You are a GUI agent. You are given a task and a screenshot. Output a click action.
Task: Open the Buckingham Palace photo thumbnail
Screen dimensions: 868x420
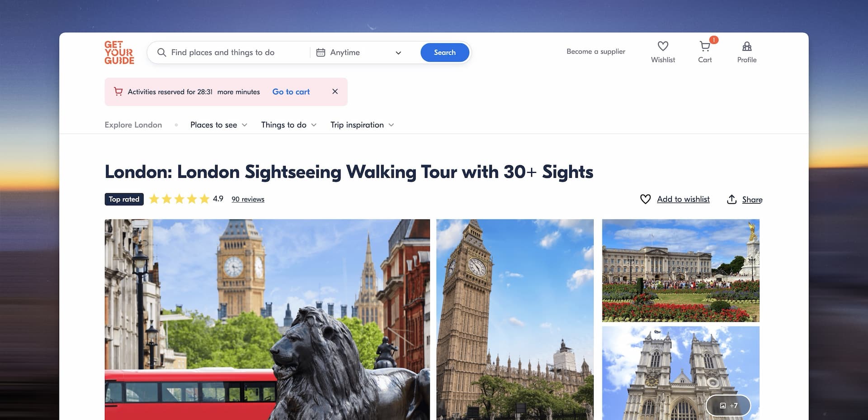[x=681, y=271]
